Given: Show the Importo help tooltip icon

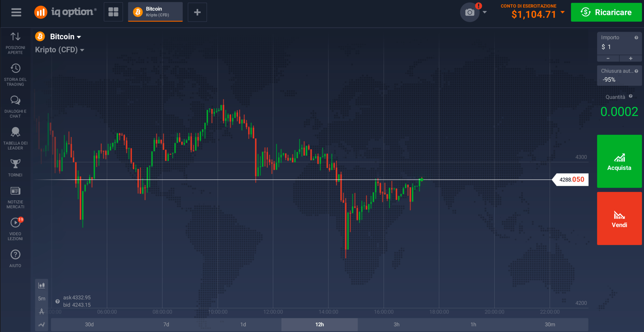Looking at the screenshot, I should pos(636,38).
